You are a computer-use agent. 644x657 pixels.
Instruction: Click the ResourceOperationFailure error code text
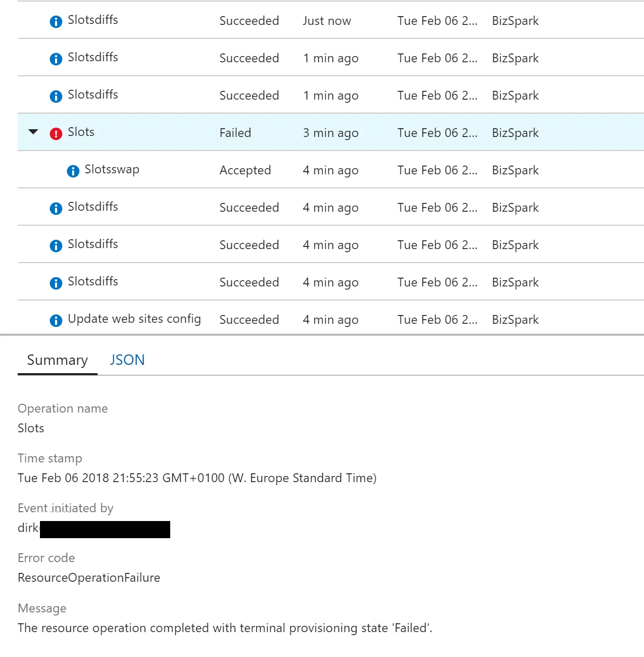[89, 578]
